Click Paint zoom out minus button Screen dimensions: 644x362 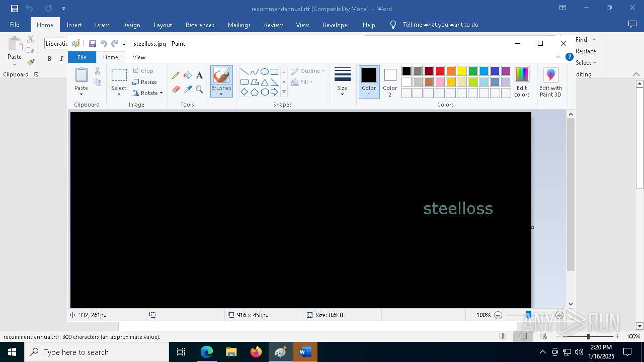click(x=498, y=315)
